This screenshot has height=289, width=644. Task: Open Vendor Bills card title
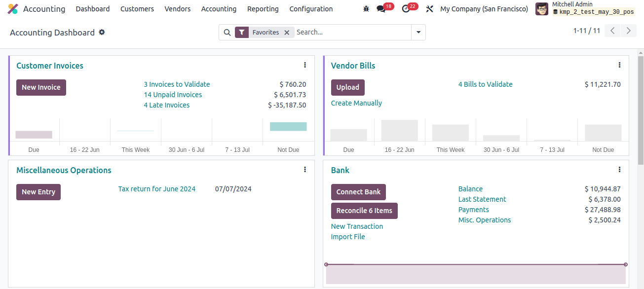click(x=353, y=66)
